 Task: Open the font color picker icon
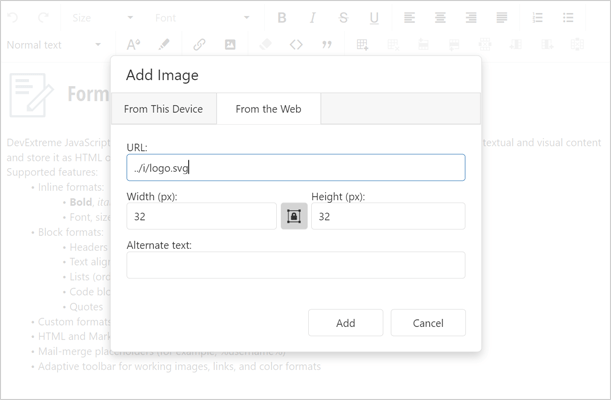click(x=133, y=45)
